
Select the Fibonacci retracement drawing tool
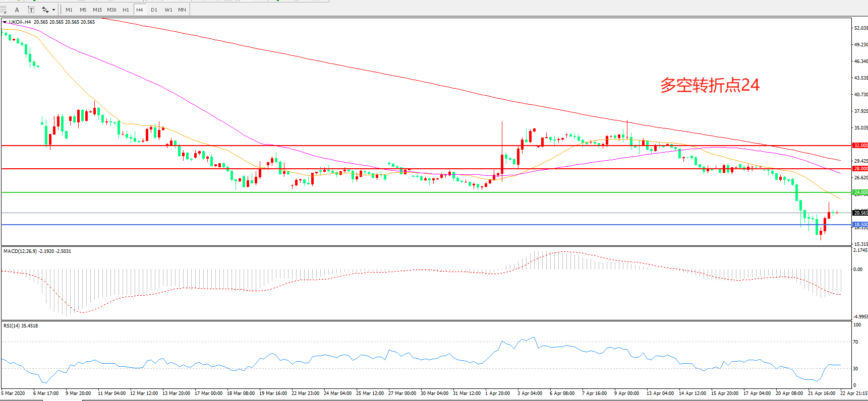[4, 10]
